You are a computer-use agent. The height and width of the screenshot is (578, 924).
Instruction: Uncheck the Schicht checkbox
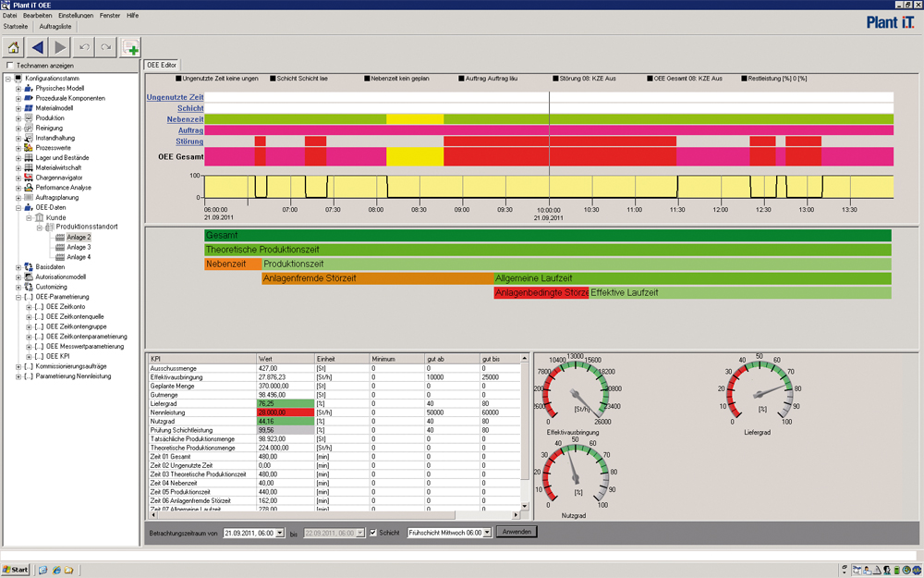point(373,533)
